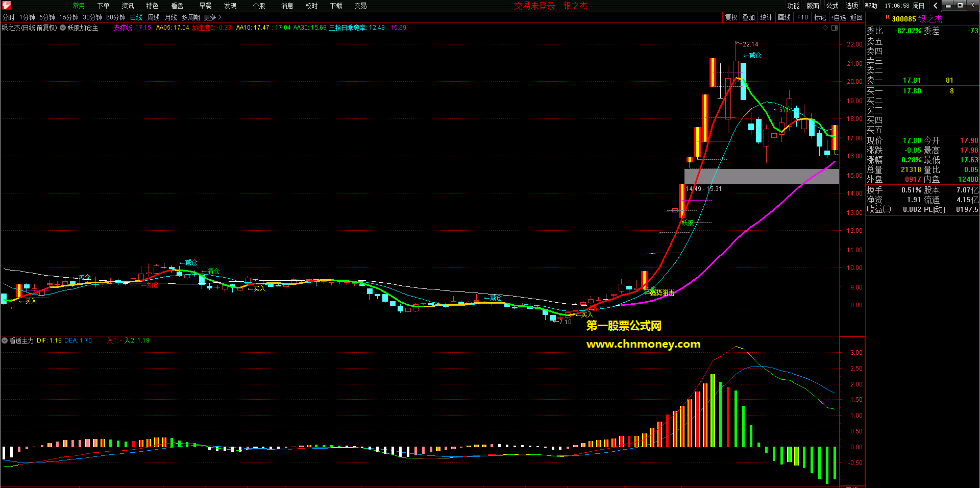This screenshot has height=488, width=980.
Task: Click the 委比 value -82.02%
Action: [908, 31]
